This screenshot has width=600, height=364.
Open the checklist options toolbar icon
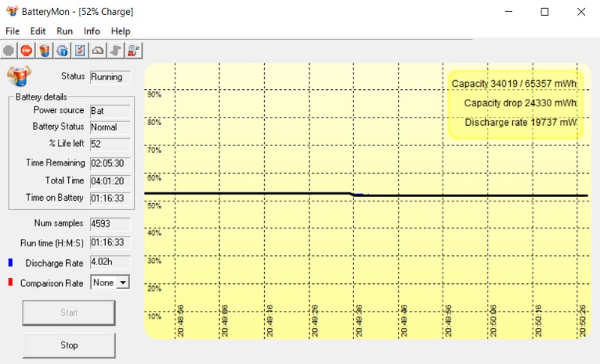pos(80,50)
